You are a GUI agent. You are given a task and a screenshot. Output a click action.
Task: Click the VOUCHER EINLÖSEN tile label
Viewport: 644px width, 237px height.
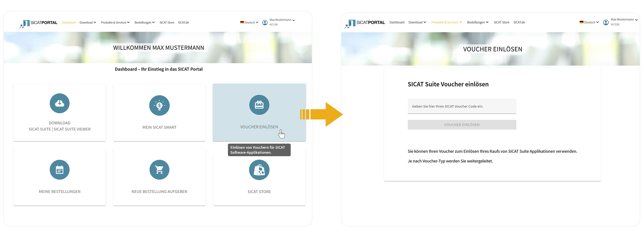259,127
